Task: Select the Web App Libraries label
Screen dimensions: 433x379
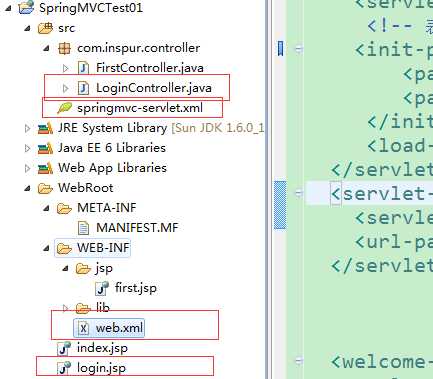Action: coord(112,168)
